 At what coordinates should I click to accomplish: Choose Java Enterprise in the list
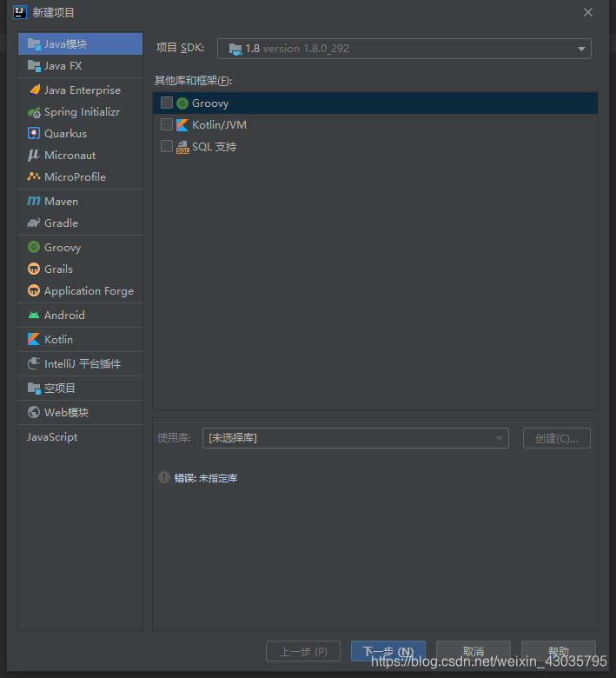coord(81,90)
